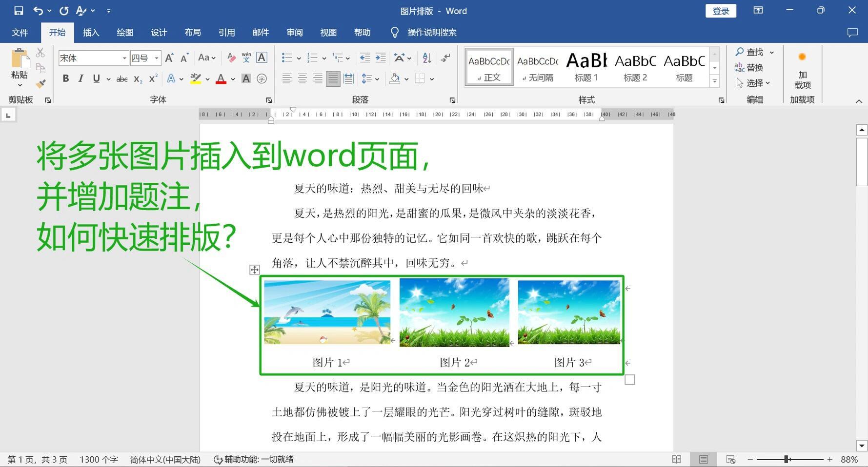Decrease paragraph indent
Screen dimensions: 868x467
tap(365, 58)
